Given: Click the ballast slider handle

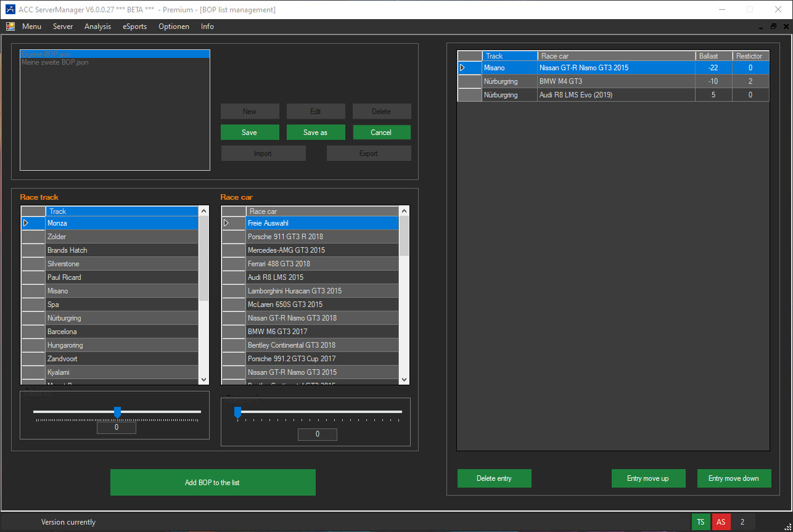Looking at the screenshot, I should pyautogui.click(x=117, y=412).
